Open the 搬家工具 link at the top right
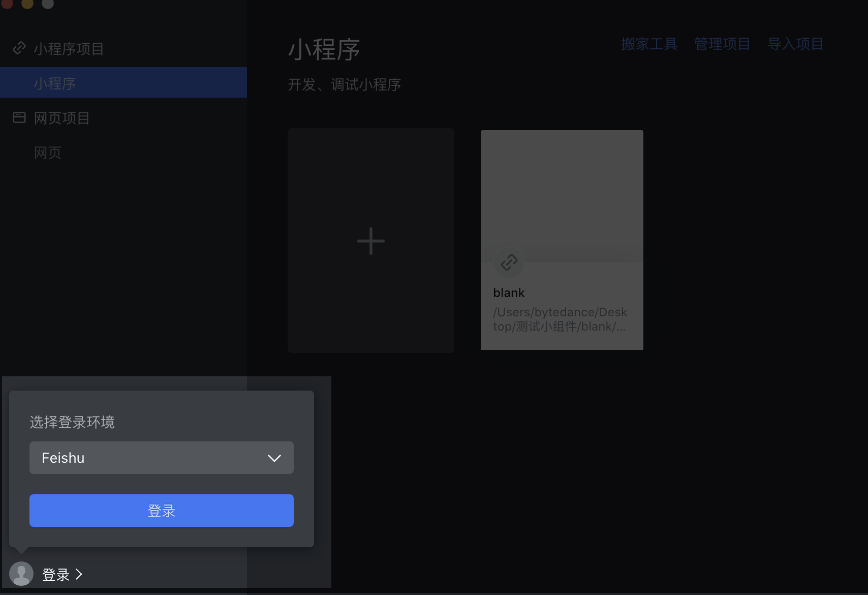Screen dimensions: 868x595 pos(649,44)
